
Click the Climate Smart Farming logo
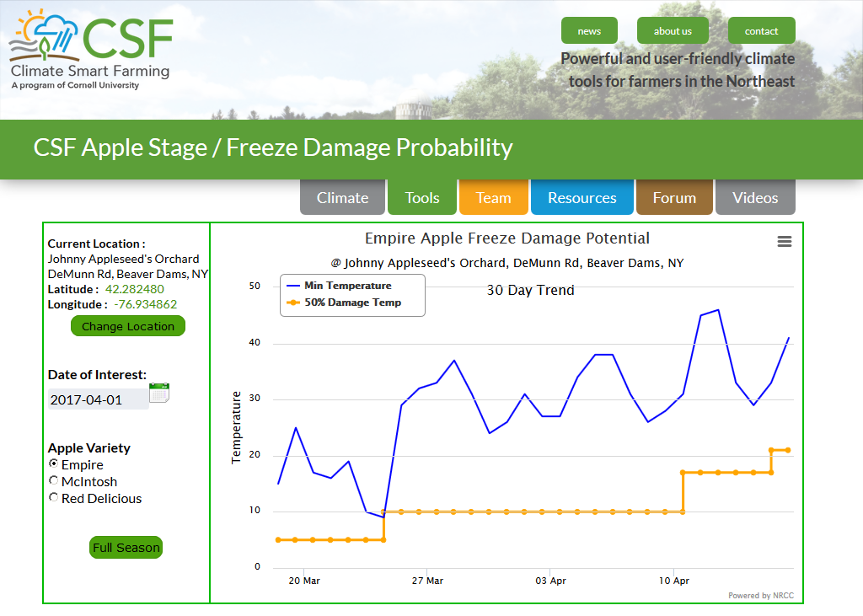pos(91,51)
